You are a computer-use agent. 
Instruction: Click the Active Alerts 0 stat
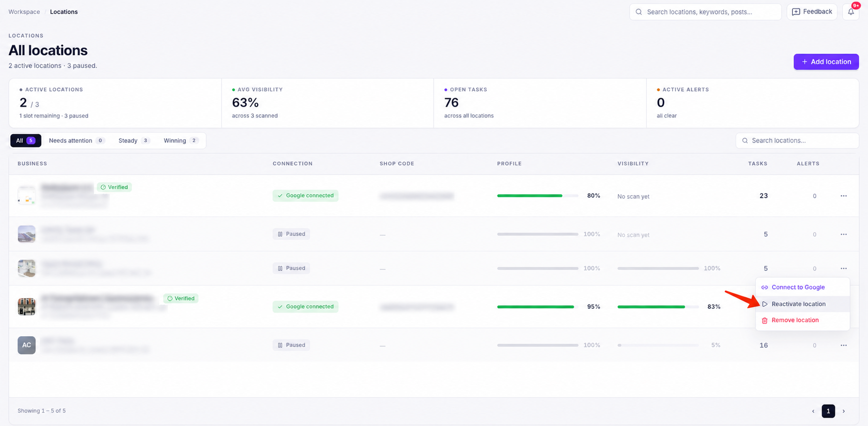(753, 103)
